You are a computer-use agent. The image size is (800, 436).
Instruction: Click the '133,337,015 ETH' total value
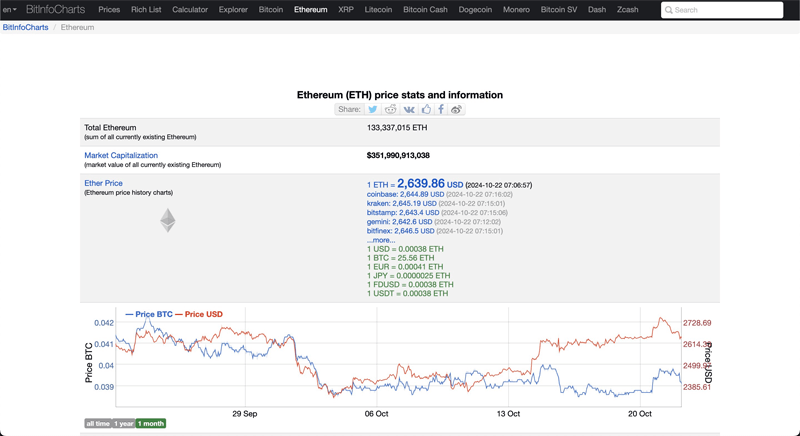click(x=397, y=128)
